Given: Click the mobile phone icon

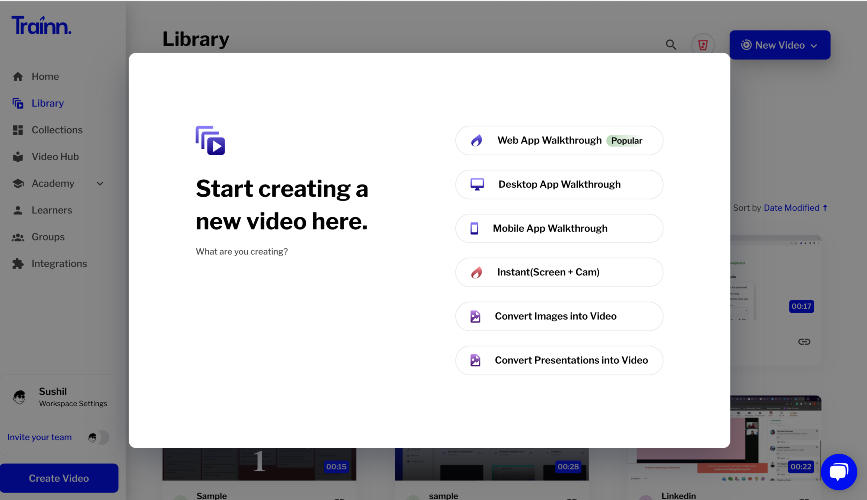Looking at the screenshot, I should (x=474, y=228).
